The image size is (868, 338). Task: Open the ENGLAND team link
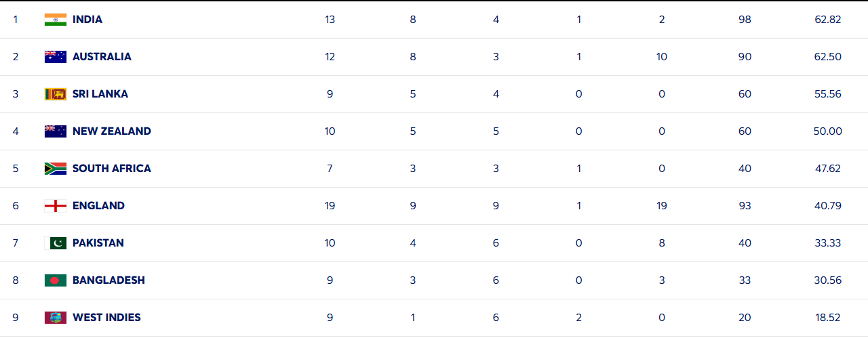pos(98,206)
